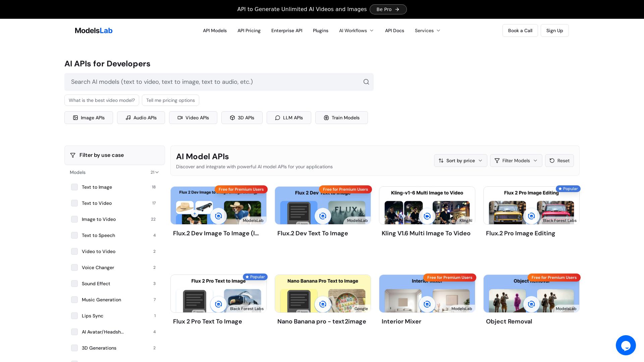Open the Sort by price dropdown
Screen dimensions: 644x362
pos(460,161)
